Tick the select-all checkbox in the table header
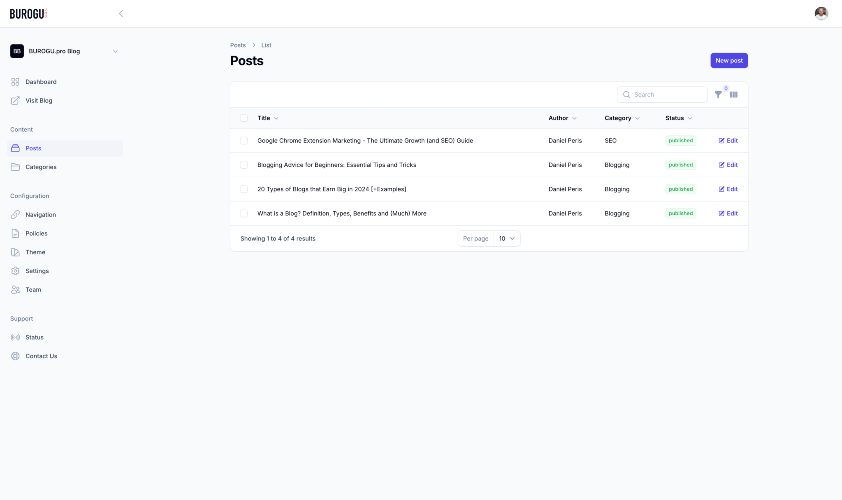842x500 pixels. click(244, 118)
